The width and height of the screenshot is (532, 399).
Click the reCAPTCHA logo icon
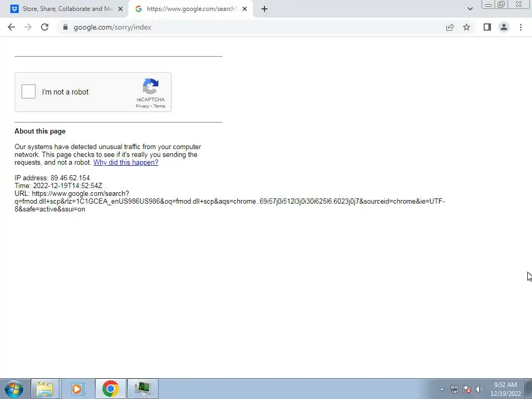tap(151, 87)
